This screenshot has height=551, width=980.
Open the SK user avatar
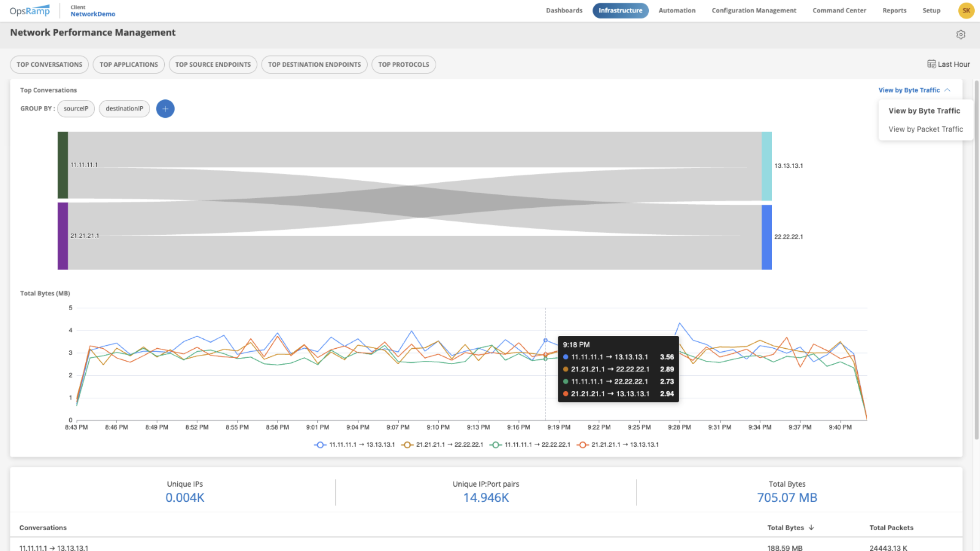tap(966, 11)
